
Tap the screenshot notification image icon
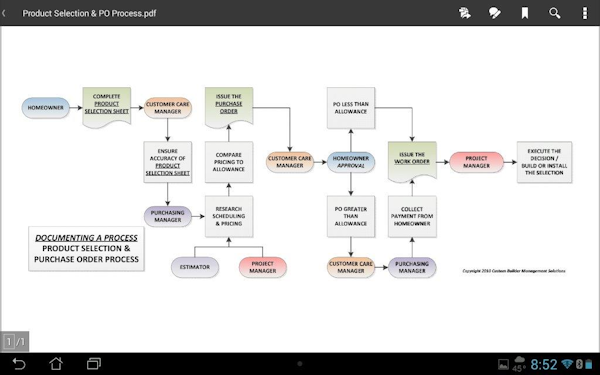[503, 364]
